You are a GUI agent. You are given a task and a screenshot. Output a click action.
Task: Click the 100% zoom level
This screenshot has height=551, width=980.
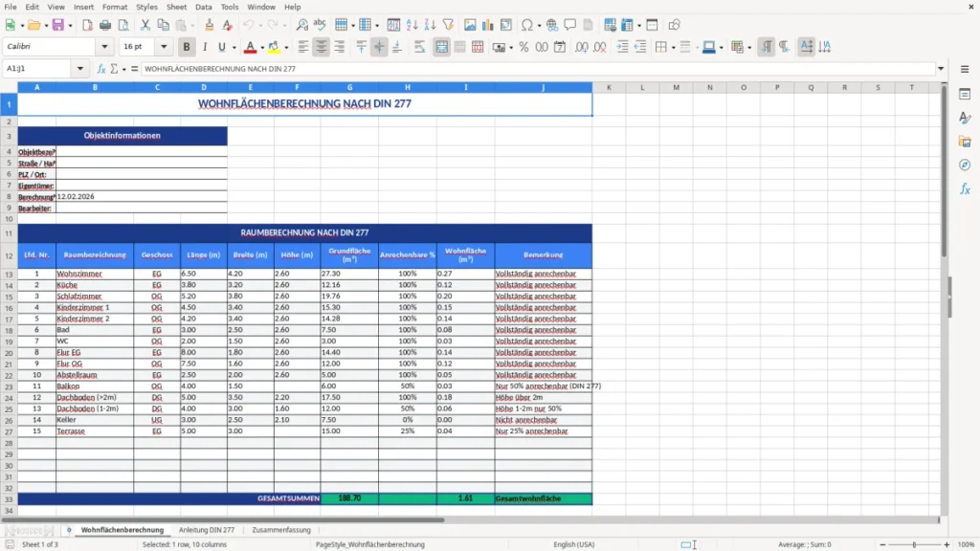pos(967,544)
